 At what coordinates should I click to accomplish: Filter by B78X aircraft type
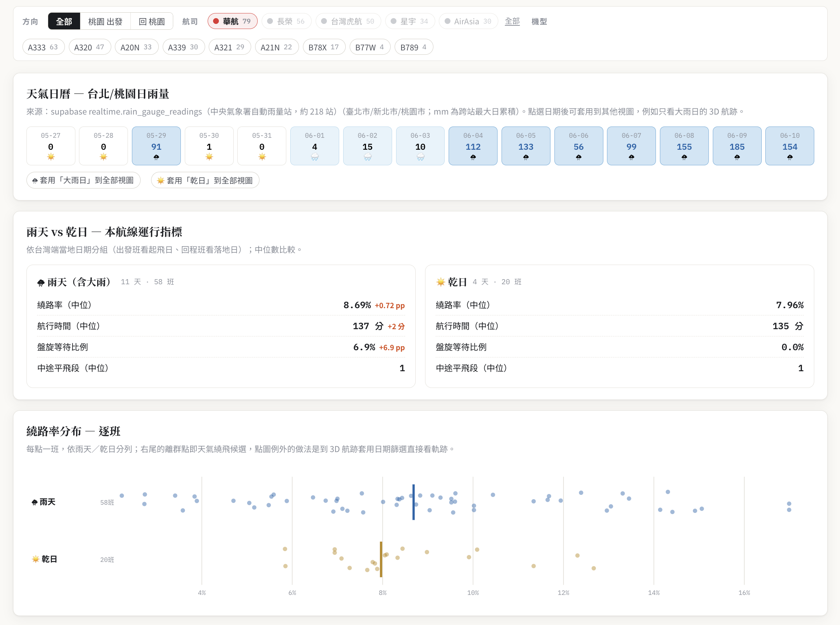click(x=324, y=47)
